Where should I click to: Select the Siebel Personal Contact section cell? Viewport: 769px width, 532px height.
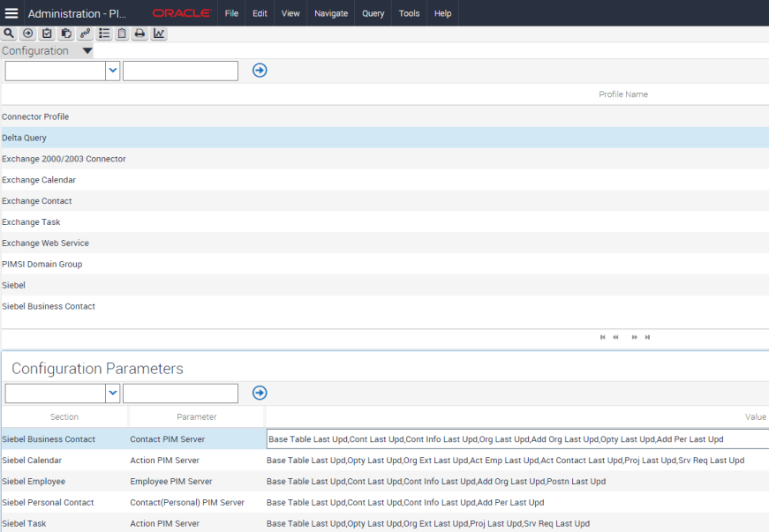[64, 502]
